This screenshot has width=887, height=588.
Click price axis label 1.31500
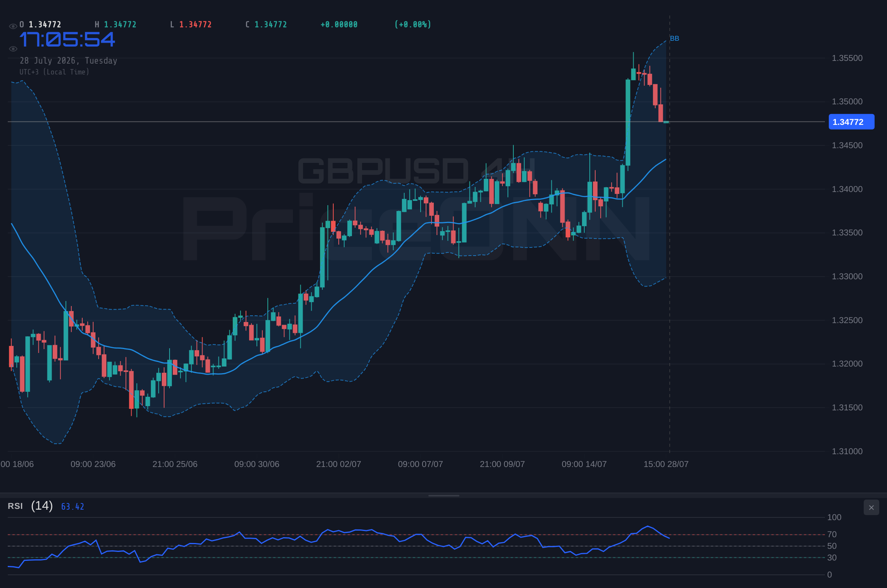pos(847,408)
